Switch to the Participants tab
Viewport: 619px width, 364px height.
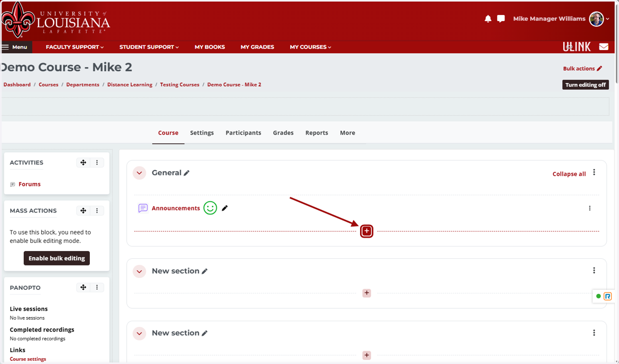point(243,133)
